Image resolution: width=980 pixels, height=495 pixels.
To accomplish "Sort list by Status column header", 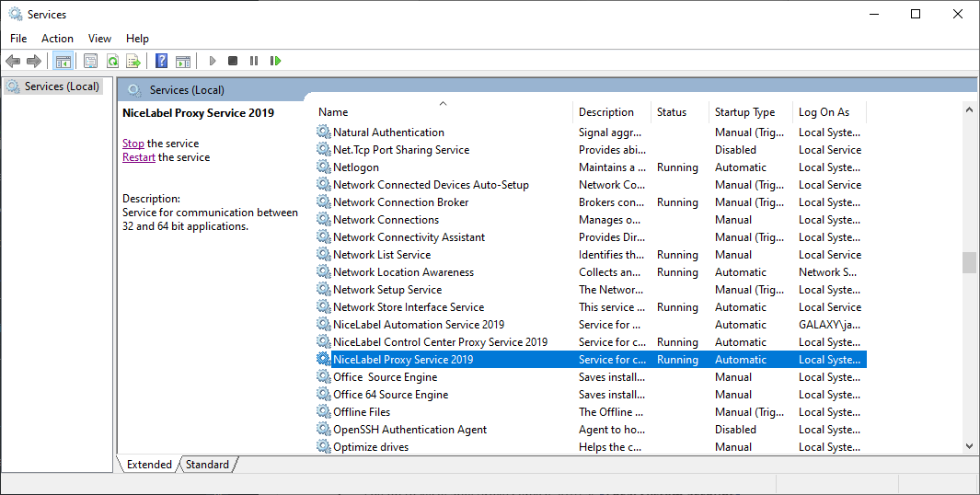I will [x=672, y=112].
